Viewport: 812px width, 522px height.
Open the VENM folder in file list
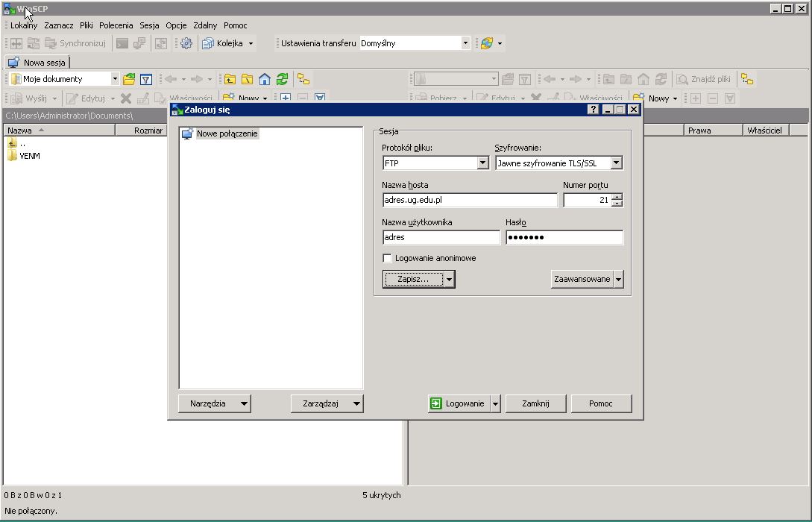[x=30, y=156]
